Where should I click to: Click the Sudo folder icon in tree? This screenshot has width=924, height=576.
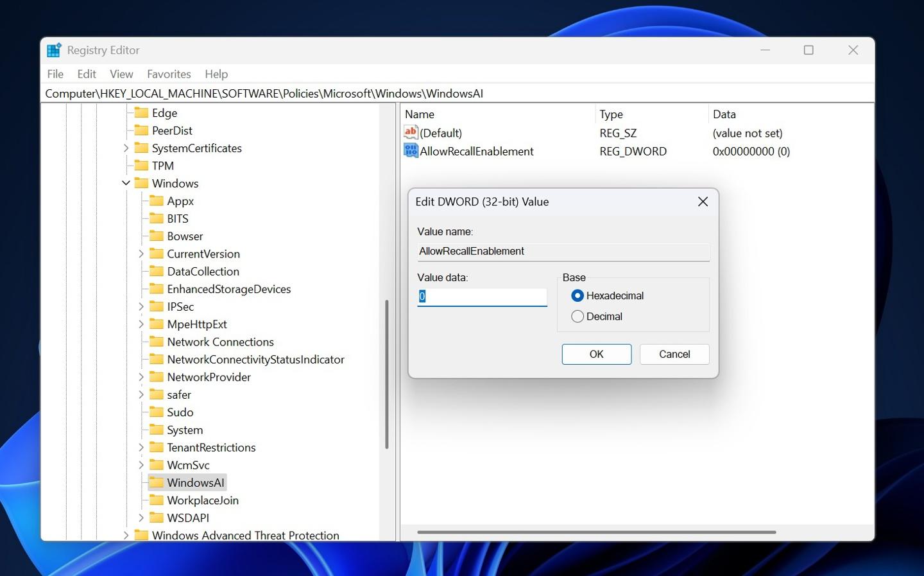157,412
